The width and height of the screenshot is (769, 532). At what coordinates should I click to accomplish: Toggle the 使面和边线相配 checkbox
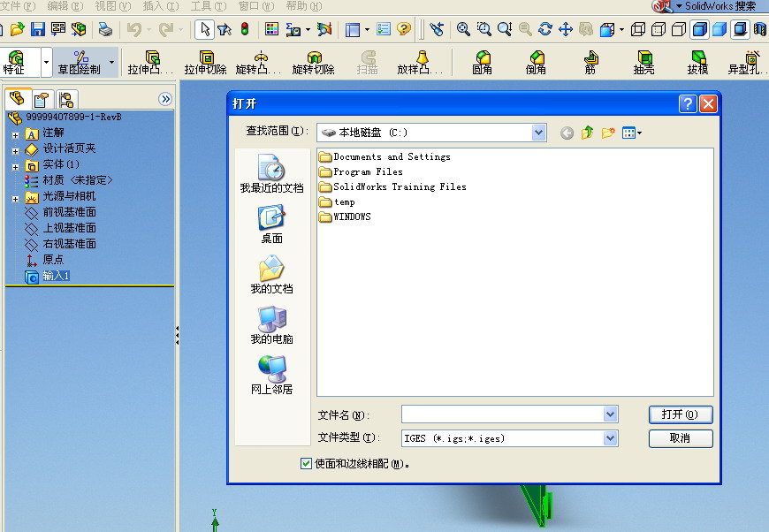point(306,463)
